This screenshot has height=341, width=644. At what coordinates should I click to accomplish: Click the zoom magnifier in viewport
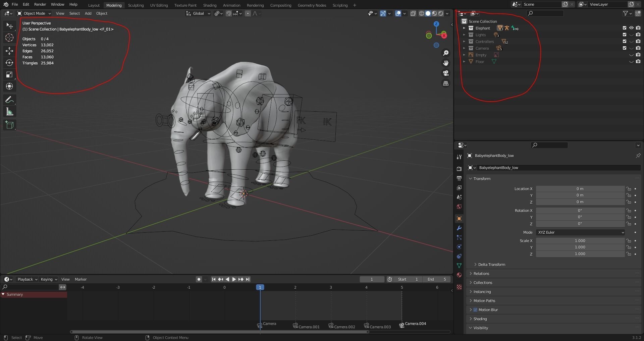446,53
